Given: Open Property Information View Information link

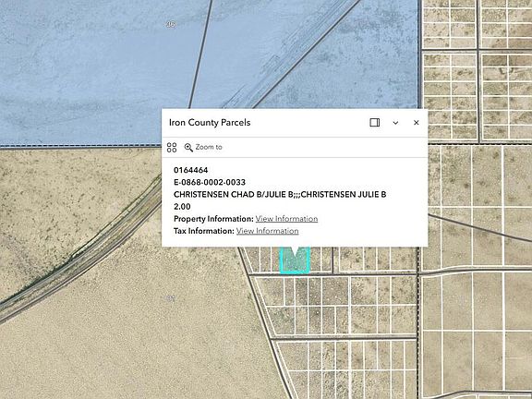Looking at the screenshot, I should [286, 219].
